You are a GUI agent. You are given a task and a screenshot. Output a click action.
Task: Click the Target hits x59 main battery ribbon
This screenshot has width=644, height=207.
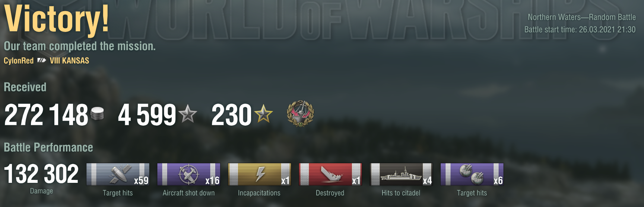(x=118, y=174)
